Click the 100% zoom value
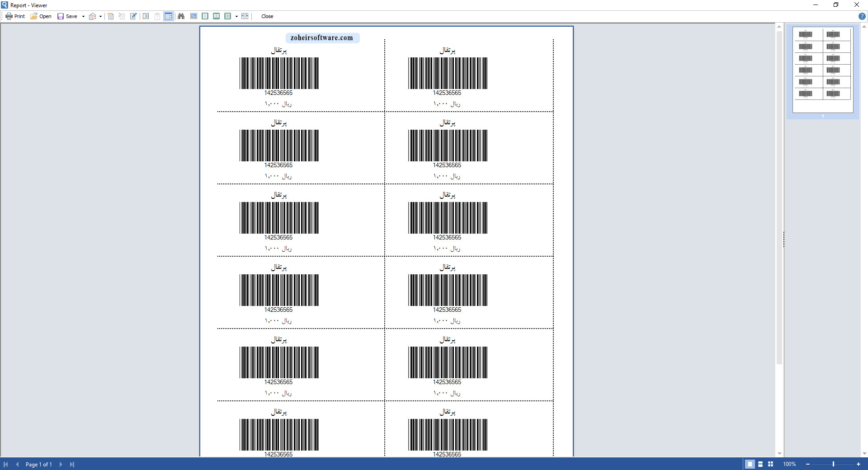 789,464
